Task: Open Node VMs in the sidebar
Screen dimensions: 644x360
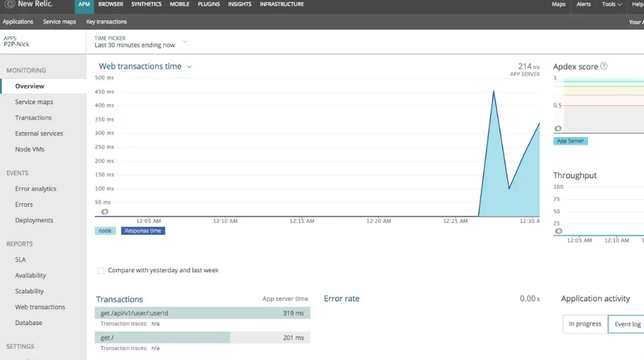Action: pos(30,149)
